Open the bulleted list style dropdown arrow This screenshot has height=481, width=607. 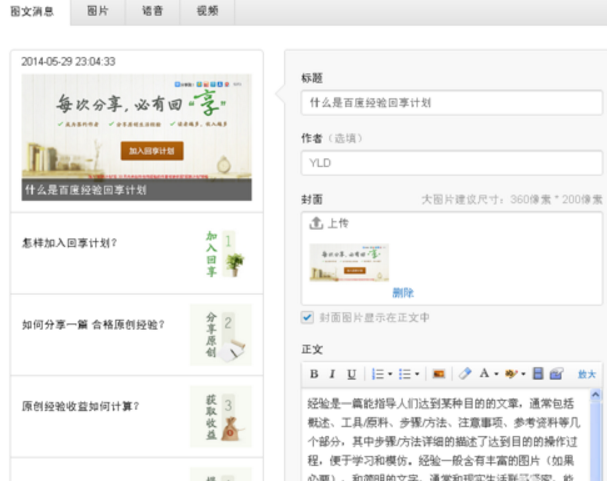417,374
